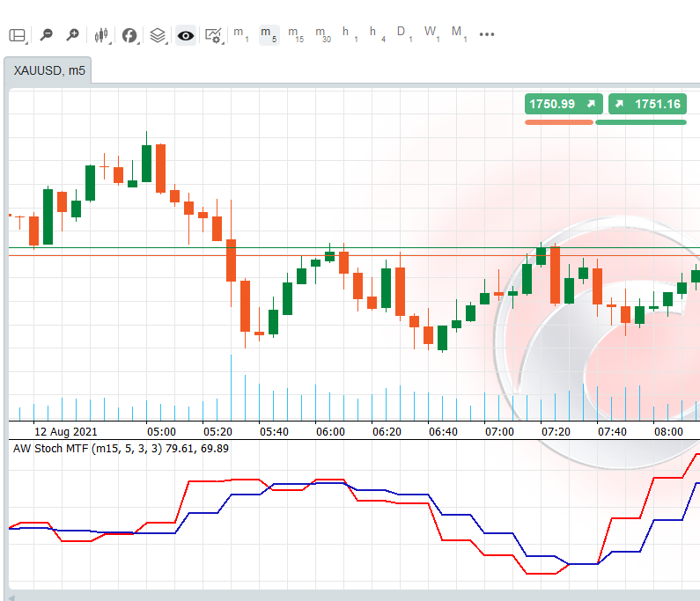Switch to m15 timeframe
The image size is (700, 601).
[x=296, y=34]
